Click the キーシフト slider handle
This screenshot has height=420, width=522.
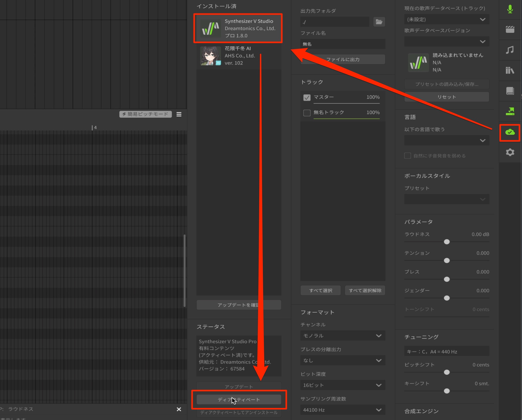tap(447, 391)
